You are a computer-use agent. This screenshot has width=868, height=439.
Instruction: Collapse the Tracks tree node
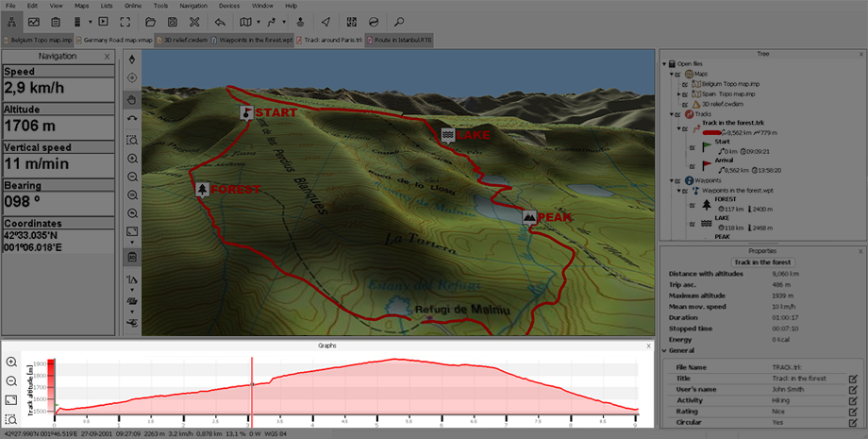[x=672, y=114]
